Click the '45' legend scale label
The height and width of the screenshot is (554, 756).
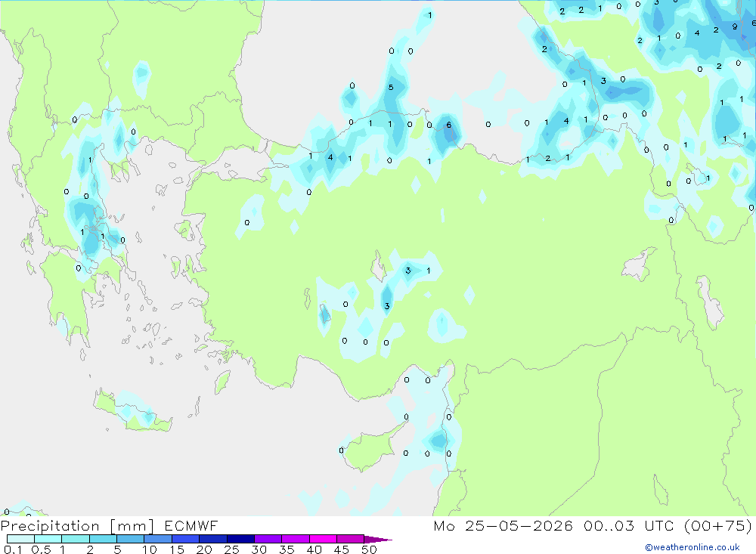coord(342,549)
